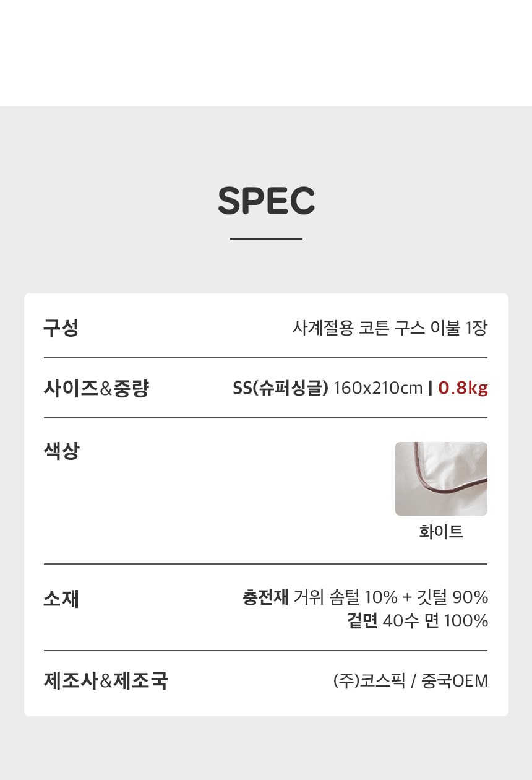Click the 충전재 filling label

[x=265, y=597]
